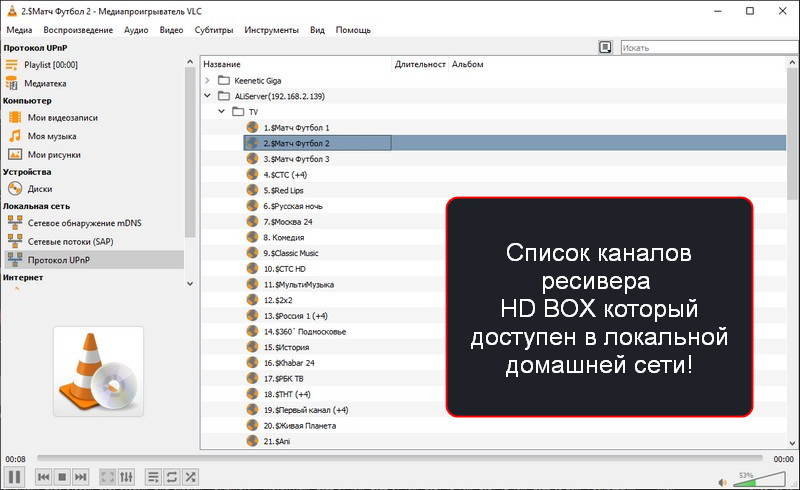Screen dimensions: 800x490
Task: Open the Видео menu
Action: [171, 30]
